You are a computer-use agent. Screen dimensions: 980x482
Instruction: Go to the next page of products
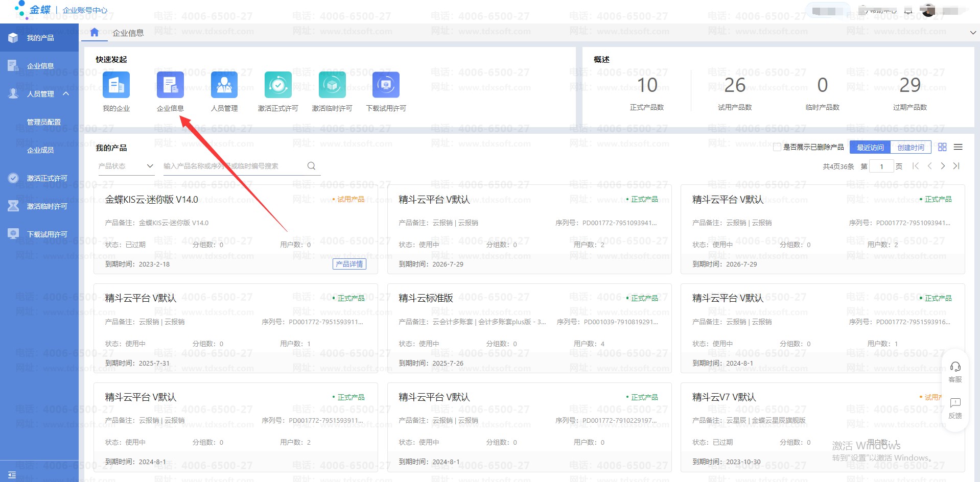pyautogui.click(x=943, y=166)
